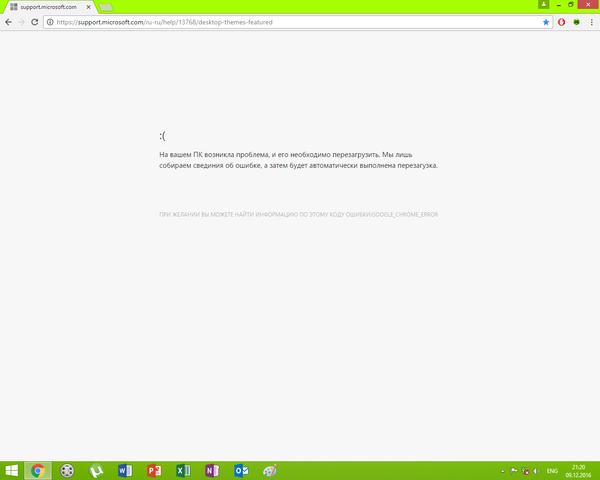This screenshot has height=480, width=600.
Task: Switch the ENG input language indicator
Action: [552, 470]
